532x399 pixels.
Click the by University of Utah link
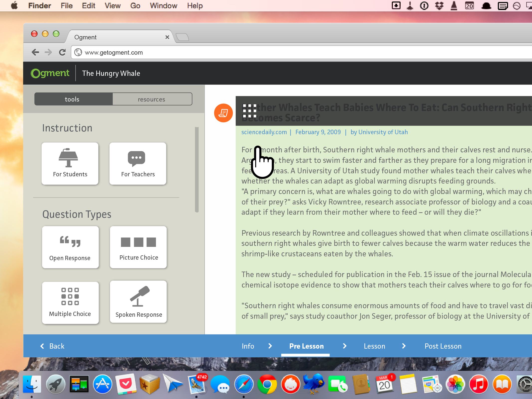[x=379, y=132]
